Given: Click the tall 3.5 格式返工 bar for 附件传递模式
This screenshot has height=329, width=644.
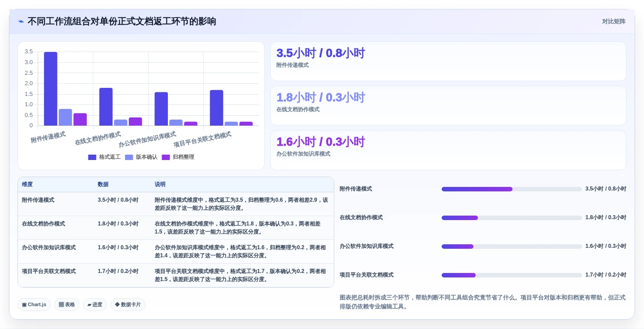Looking at the screenshot, I should (51, 89).
